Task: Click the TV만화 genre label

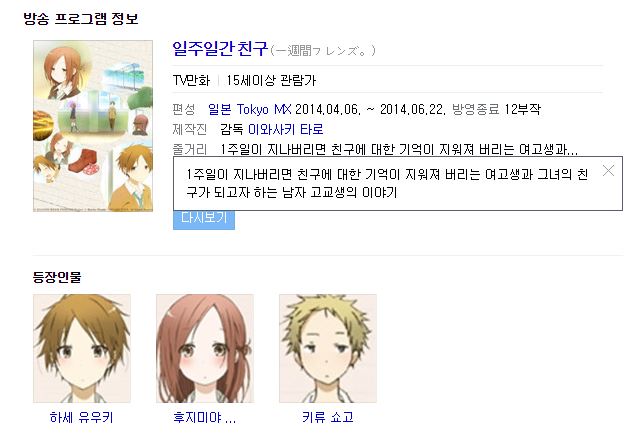Action: pos(191,80)
